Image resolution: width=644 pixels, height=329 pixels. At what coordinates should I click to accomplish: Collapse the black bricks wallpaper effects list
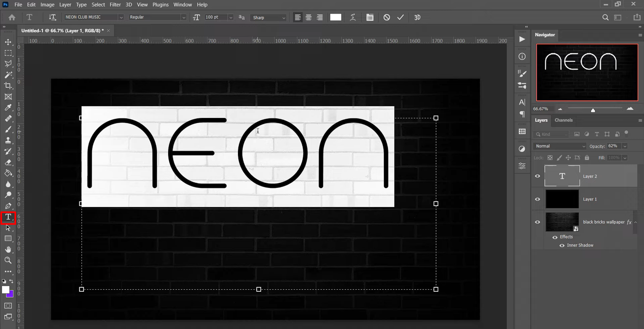pos(635,222)
